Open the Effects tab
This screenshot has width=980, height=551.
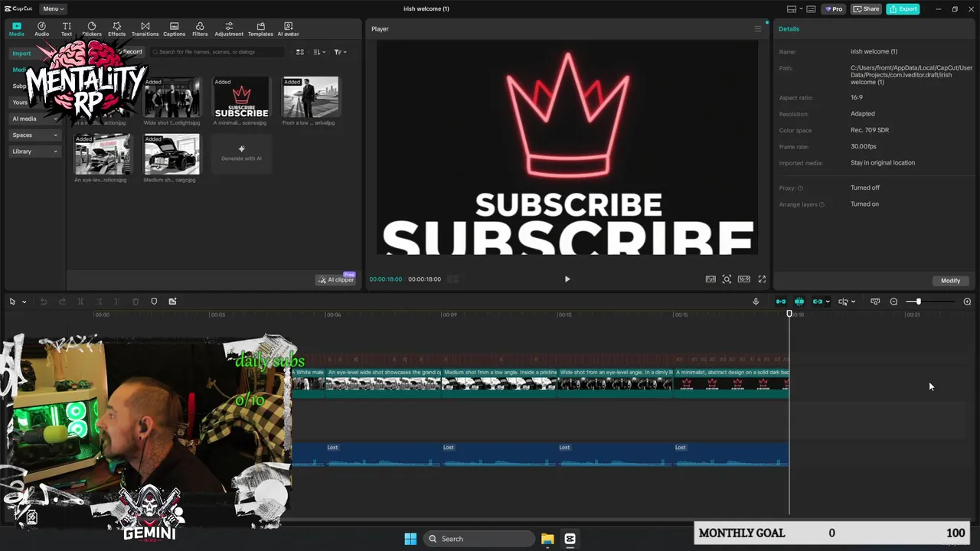pos(116,29)
